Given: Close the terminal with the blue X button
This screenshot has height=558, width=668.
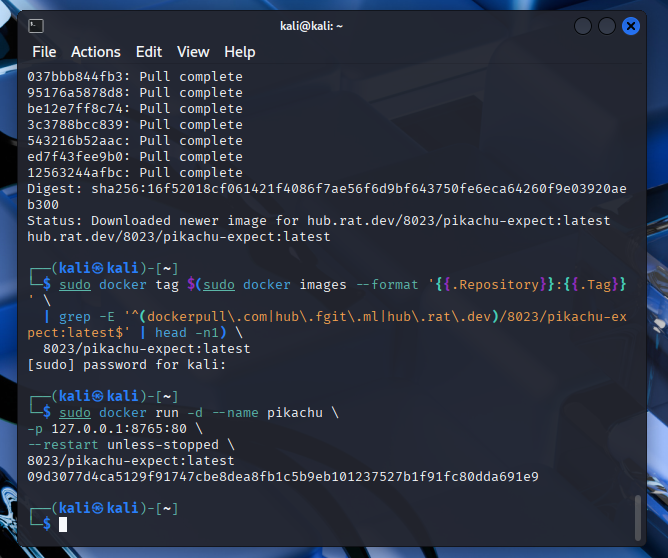Looking at the screenshot, I should click(x=630, y=27).
